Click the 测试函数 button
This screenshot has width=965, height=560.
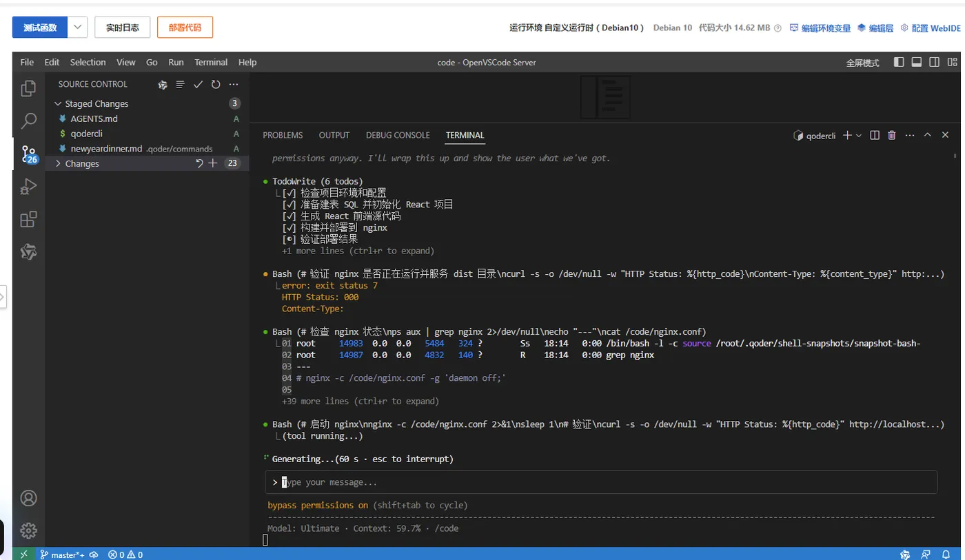click(40, 28)
